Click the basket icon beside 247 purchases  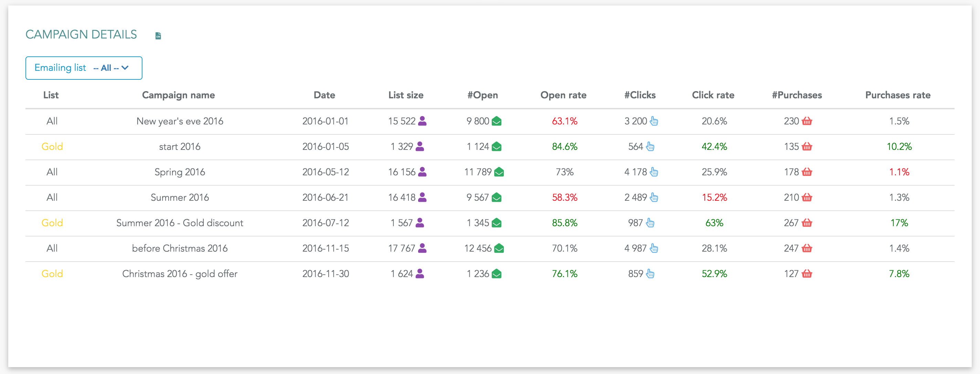pyautogui.click(x=807, y=248)
